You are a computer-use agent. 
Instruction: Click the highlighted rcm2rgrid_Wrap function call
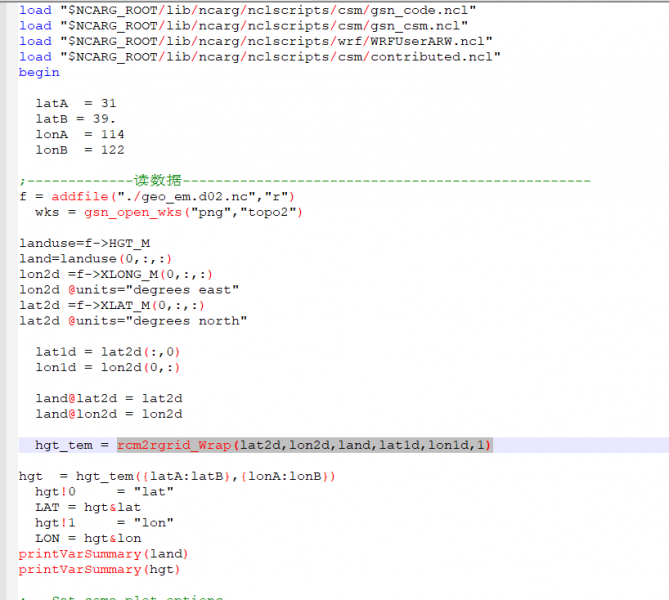coord(304,445)
